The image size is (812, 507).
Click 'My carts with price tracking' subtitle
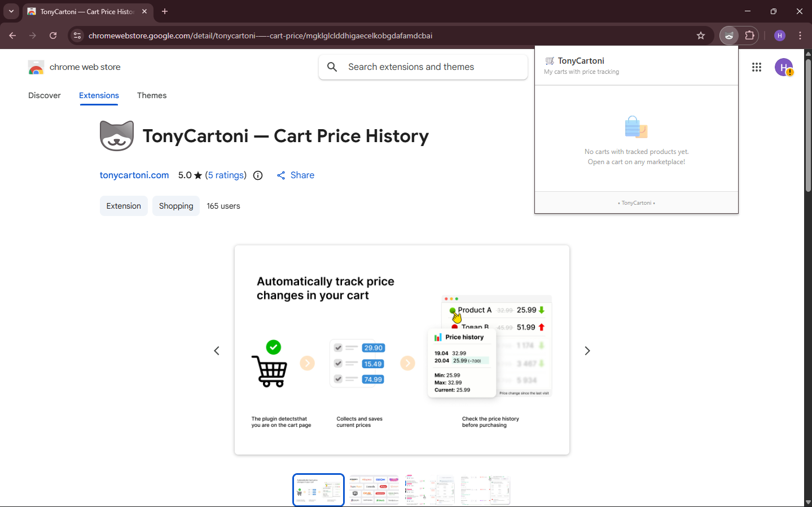(581, 72)
